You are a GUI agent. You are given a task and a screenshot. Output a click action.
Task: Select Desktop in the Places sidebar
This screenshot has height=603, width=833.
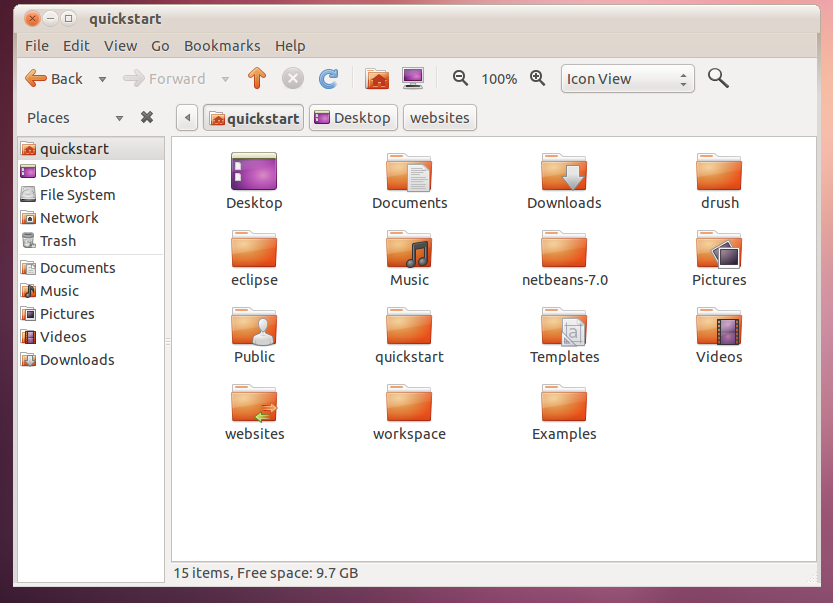click(91, 172)
